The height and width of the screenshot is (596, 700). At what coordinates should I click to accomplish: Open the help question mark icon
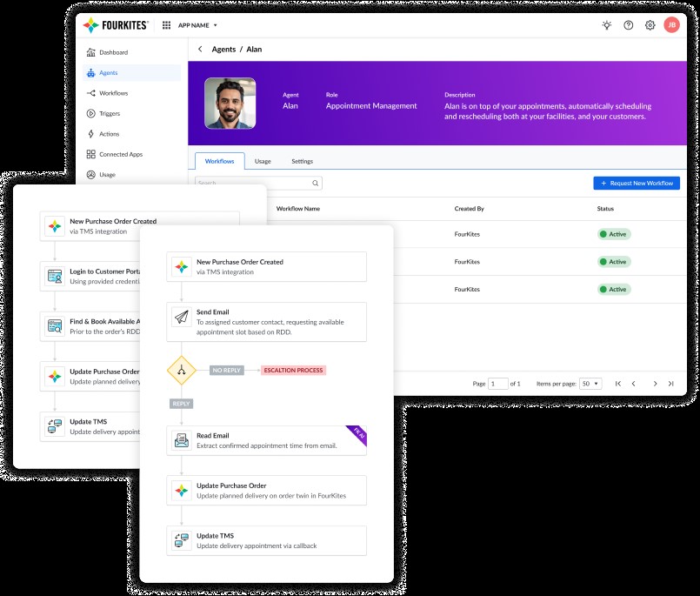click(628, 25)
